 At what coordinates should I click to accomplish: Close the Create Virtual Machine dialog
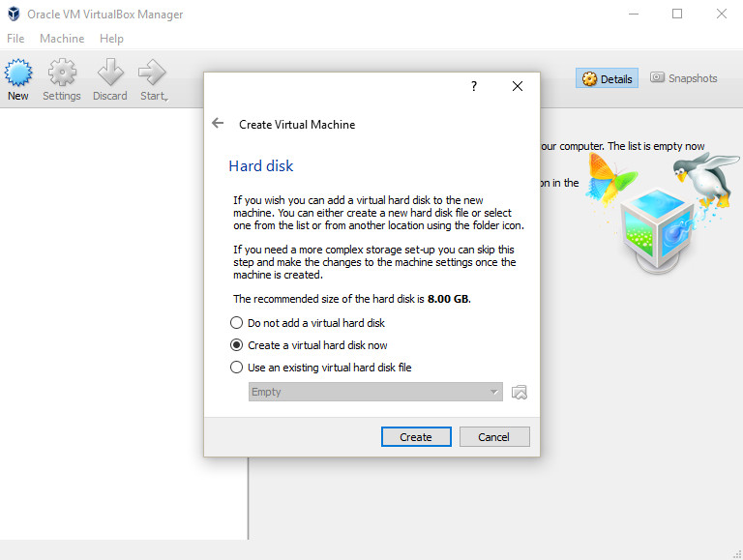(518, 86)
